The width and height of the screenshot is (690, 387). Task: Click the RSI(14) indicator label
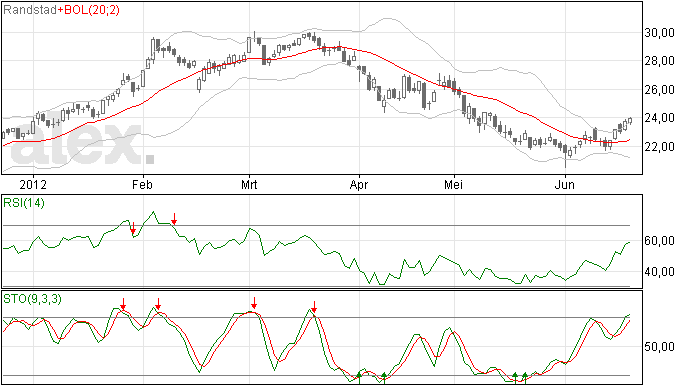(24, 203)
